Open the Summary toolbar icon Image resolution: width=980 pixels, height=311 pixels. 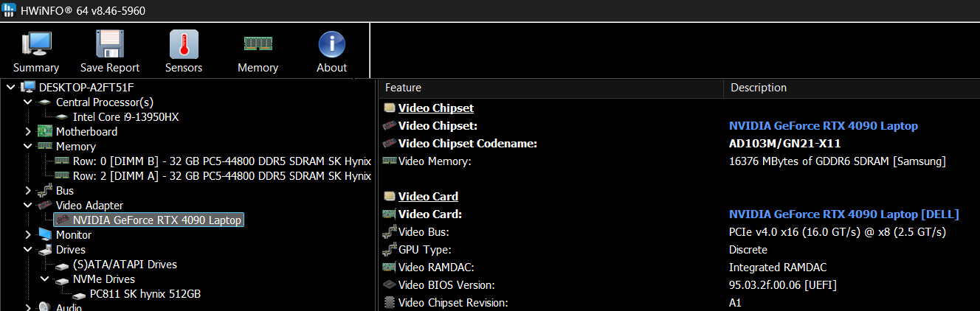(x=36, y=45)
